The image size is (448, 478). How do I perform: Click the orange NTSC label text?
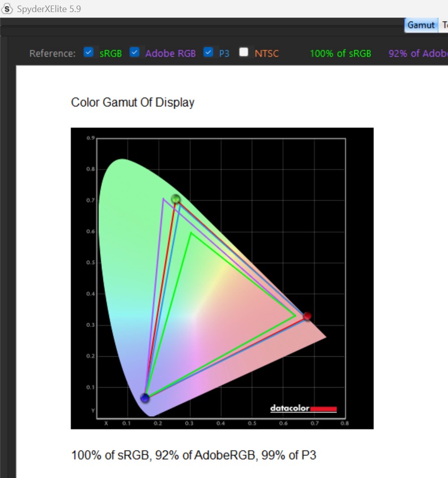(266, 53)
